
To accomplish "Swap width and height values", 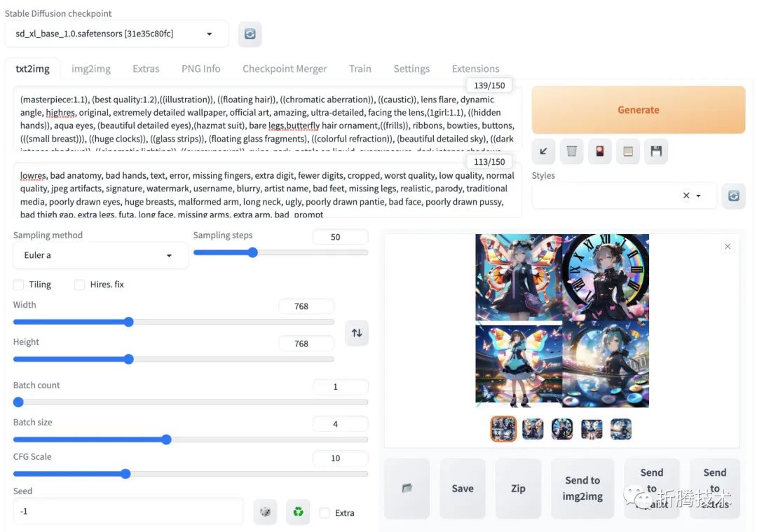I will 357,333.
